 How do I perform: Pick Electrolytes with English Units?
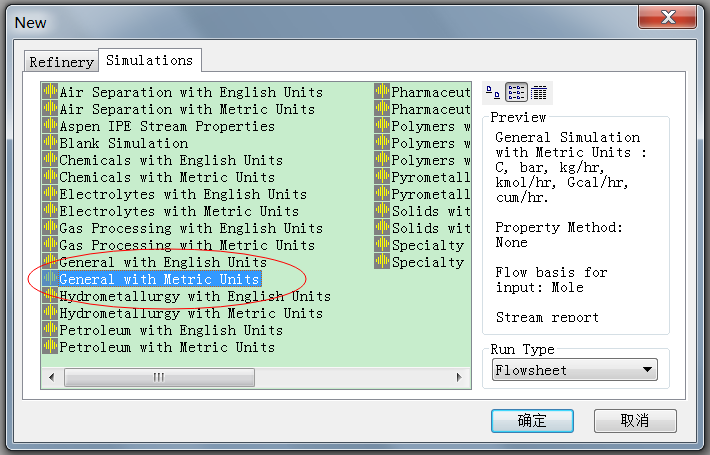(183, 194)
